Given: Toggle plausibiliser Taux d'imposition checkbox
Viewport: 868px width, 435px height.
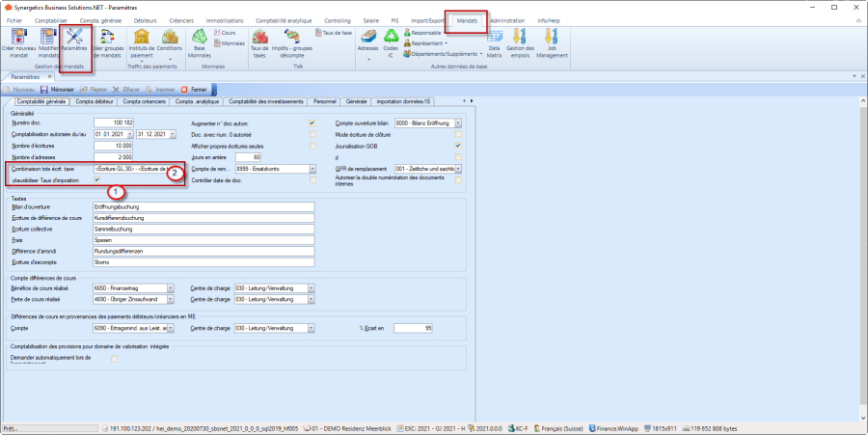Looking at the screenshot, I should point(96,179).
